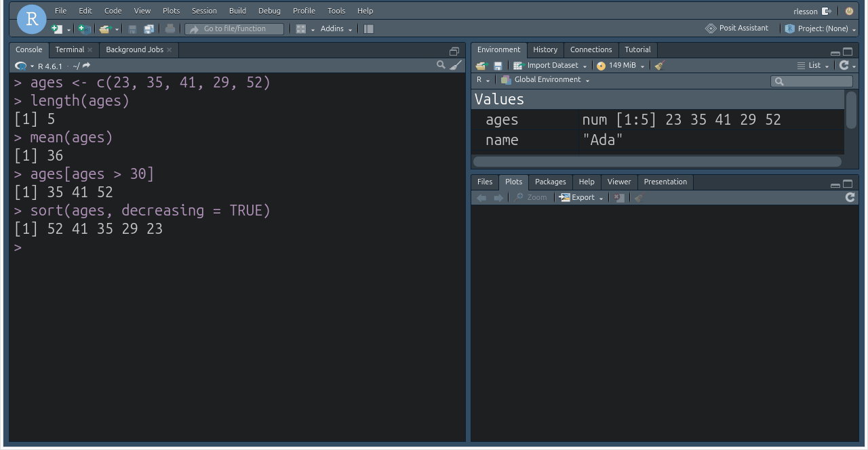Open the workspace panes grid dropdown
The image size is (868, 450).
coord(305,28)
